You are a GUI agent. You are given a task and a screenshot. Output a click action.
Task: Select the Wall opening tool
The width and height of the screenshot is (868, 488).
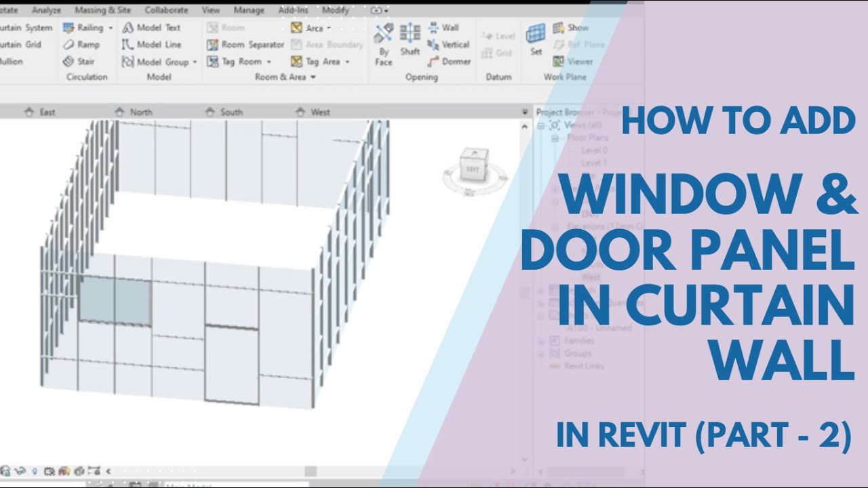[443, 28]
